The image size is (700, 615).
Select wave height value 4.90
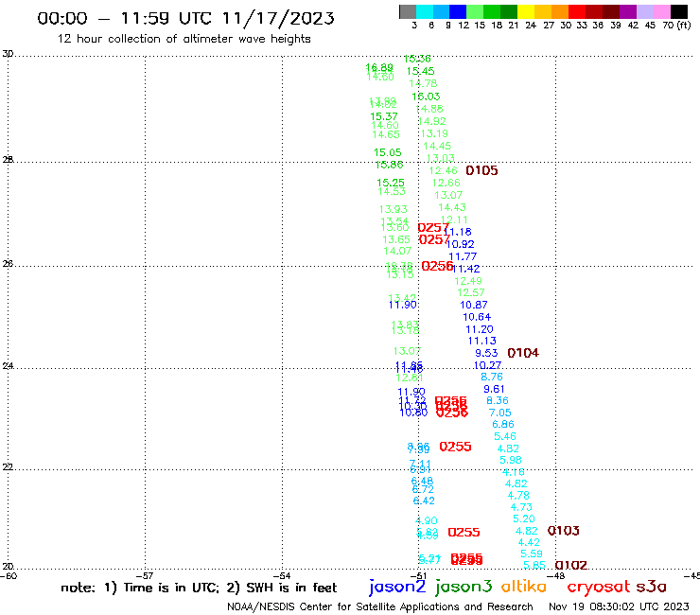click(427, 520)
